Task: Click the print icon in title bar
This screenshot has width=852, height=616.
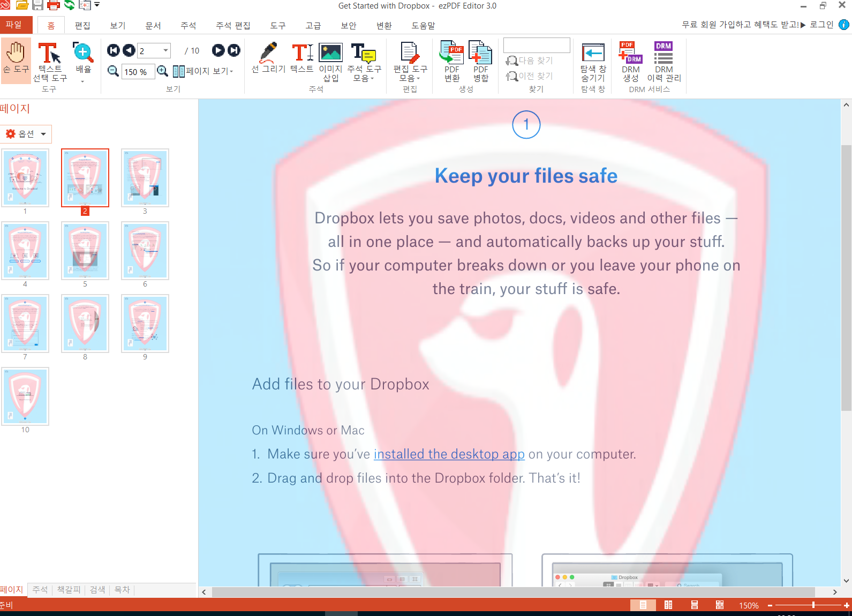Action: coord(54,5)
